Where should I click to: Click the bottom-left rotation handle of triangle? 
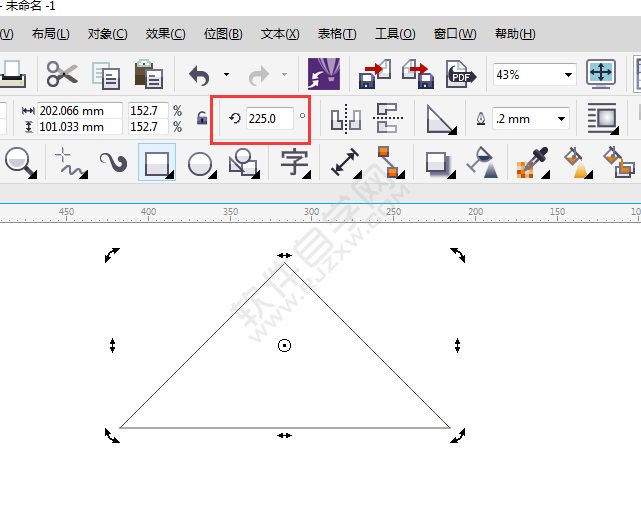coord(112,436)
